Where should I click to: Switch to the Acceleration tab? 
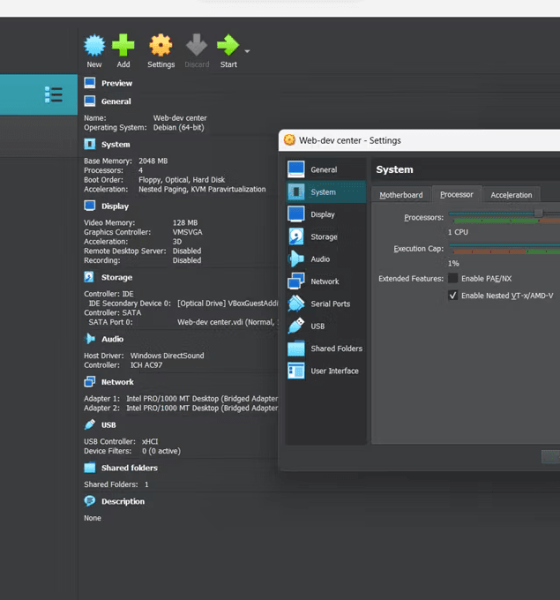511,195
